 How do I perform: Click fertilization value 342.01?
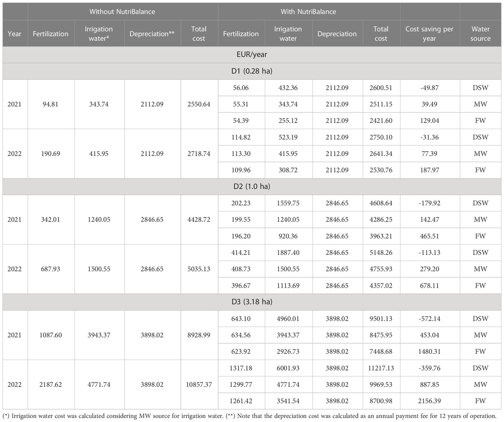point(50,220)
